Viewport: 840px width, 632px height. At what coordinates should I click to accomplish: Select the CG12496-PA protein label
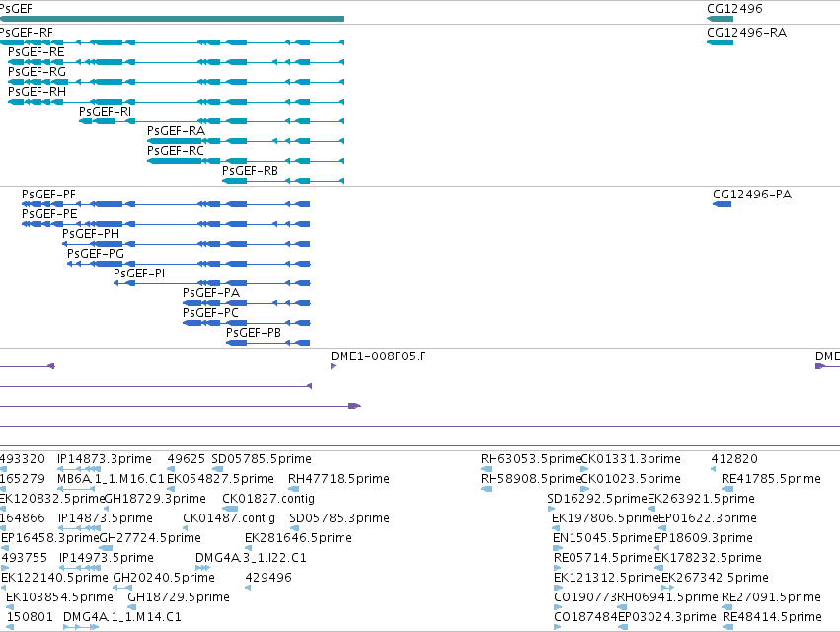point(752,195)
